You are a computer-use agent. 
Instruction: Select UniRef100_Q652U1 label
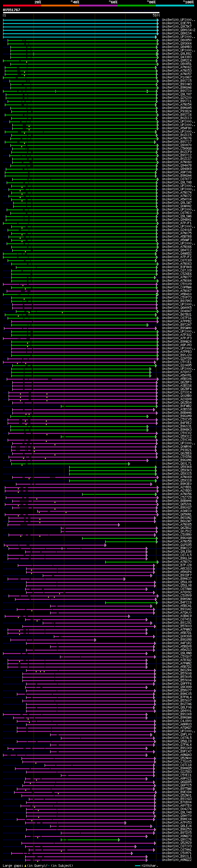coord(177,504)
